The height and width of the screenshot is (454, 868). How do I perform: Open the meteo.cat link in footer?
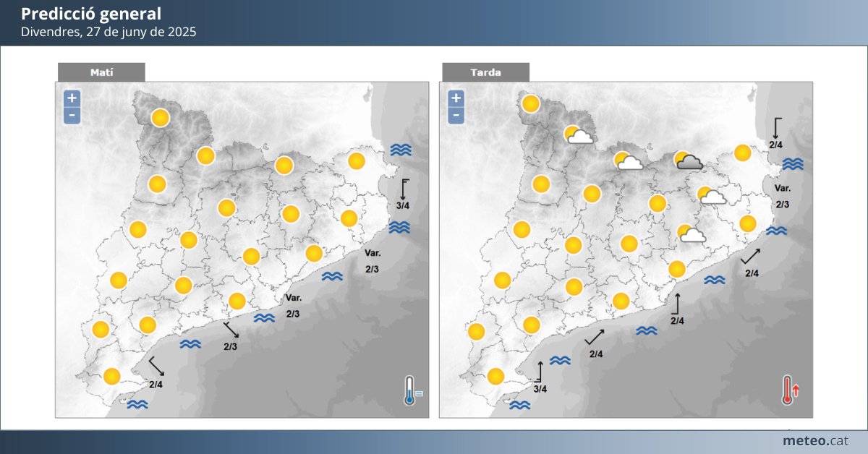(x=815, y=440)
